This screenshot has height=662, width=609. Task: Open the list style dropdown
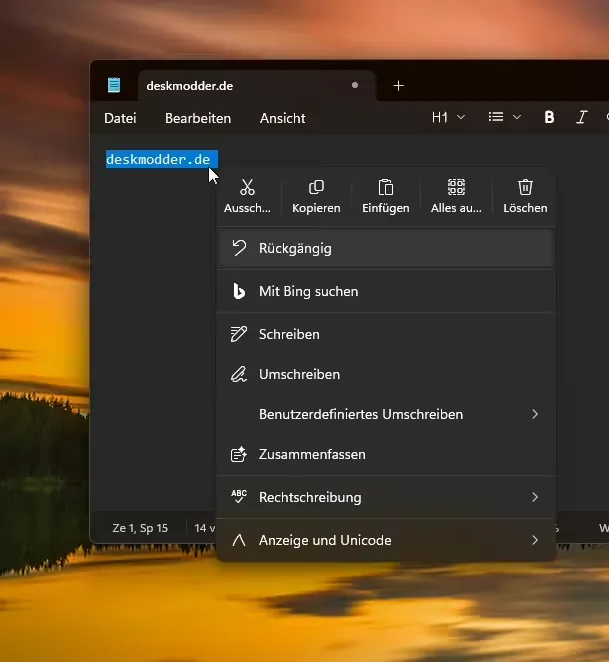click(504, 118)
